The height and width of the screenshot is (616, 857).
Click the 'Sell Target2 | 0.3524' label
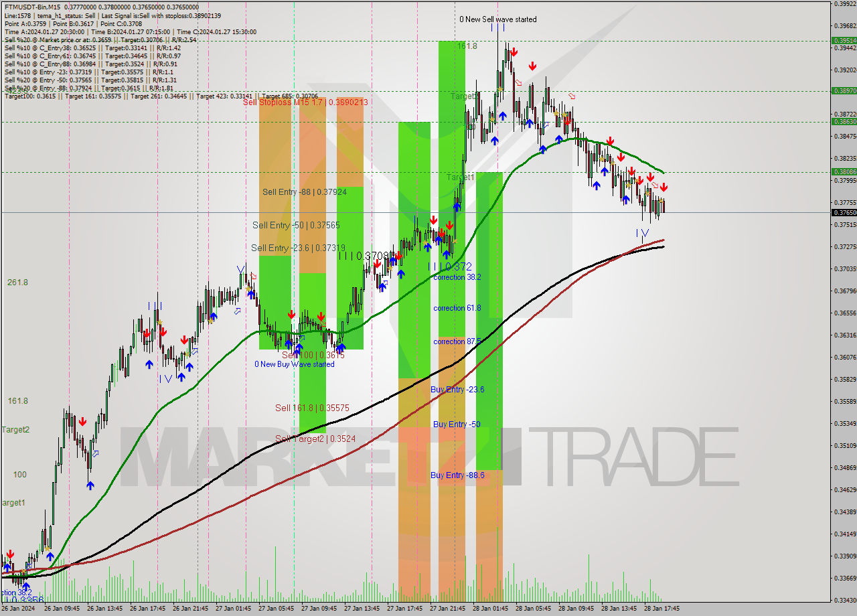[x=315, y=439]
